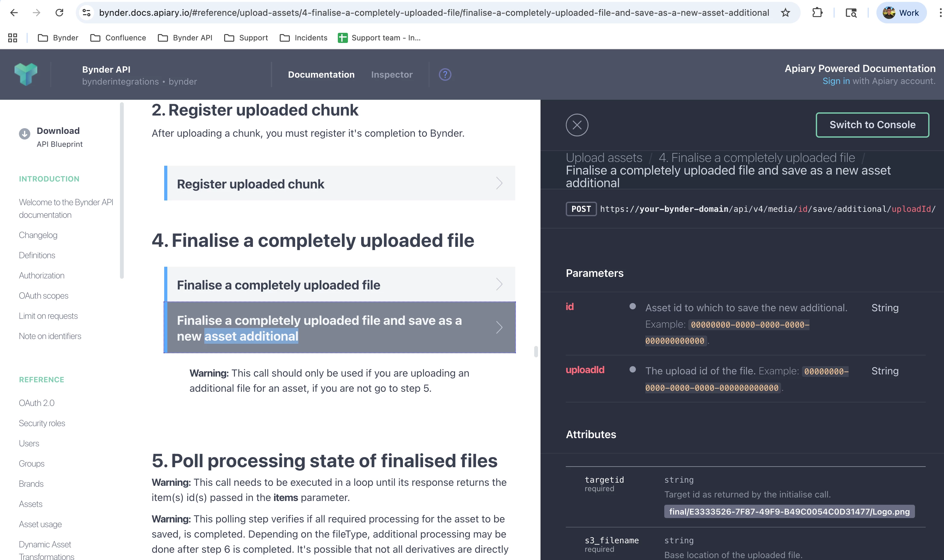This screenshot has width=944, height=560.
Task: Switch to the Inspector tab
Action: tap(391, 75)
